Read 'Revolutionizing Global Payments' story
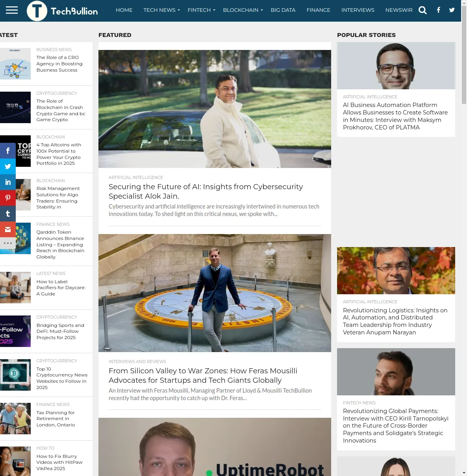Image resolution: width=467 pixels, height=476 pixels. tap(396, 426)
